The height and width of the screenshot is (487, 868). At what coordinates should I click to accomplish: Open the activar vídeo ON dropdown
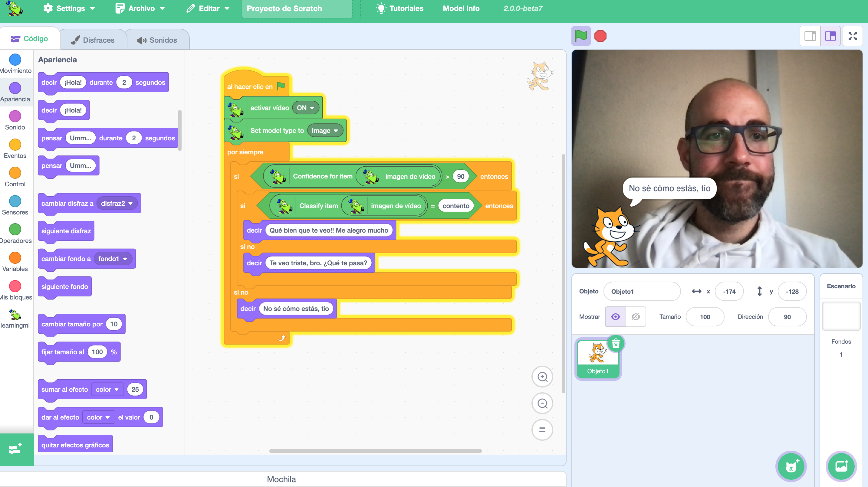pyautogui.click(x=305, y=108)
